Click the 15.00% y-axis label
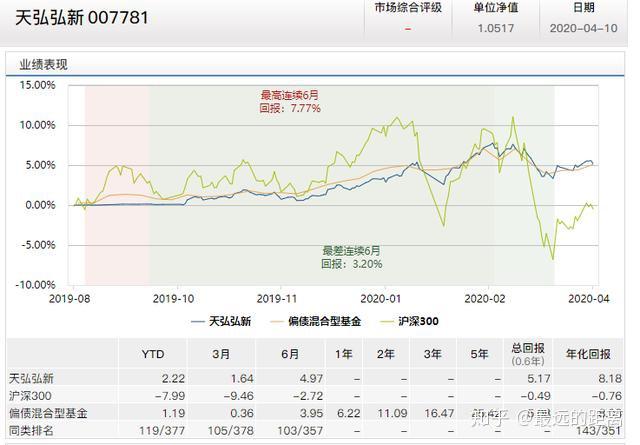The width and height of the screenshot is (640, 445). point(38,85)
